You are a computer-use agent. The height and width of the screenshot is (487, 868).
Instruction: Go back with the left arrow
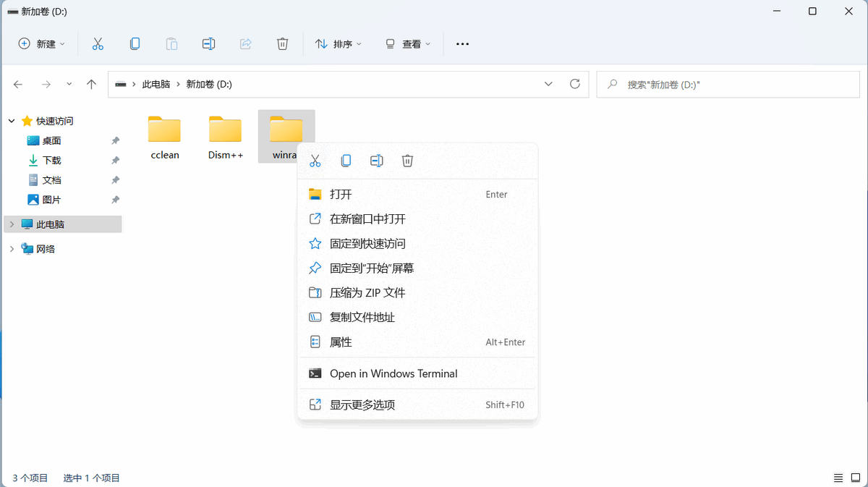pyautogui.click(x=18, y=84)
